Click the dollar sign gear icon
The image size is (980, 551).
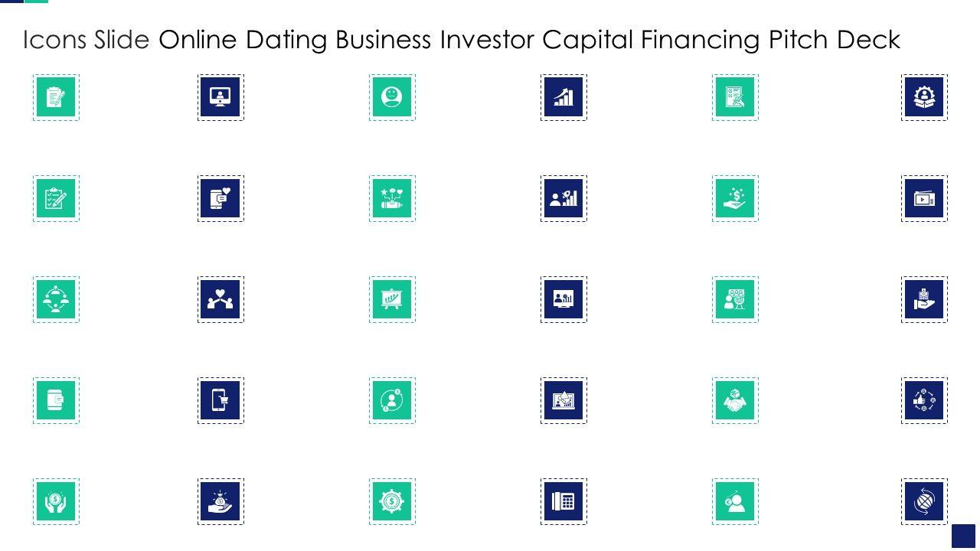pos(392,501)
